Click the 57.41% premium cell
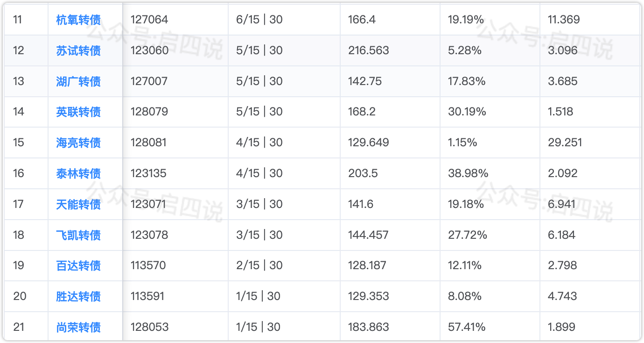Viewport: 644px width, 343px height. 467,327
